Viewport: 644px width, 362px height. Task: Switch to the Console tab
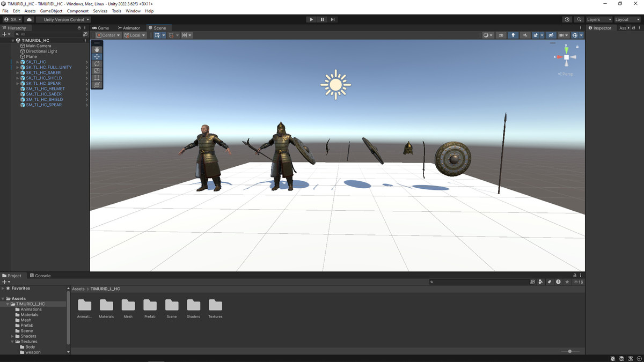click(40, 276)
